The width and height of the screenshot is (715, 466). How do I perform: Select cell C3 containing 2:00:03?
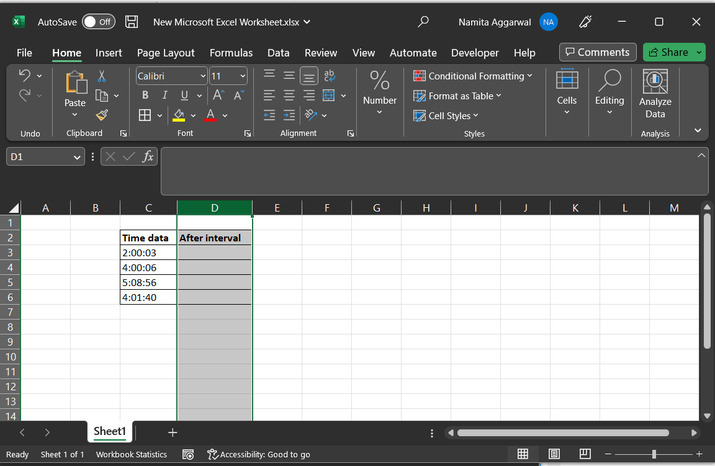pyautogui.click(x=148, y=253)
